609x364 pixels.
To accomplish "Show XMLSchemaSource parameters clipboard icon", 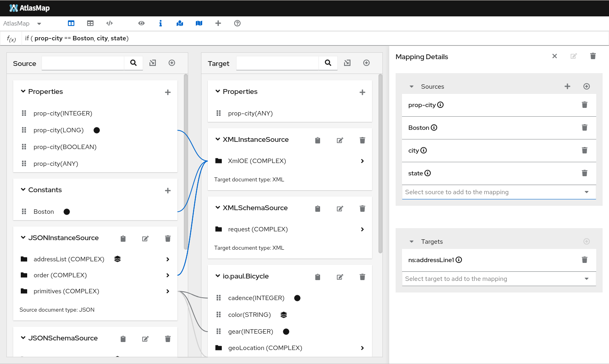I will 318,209.
